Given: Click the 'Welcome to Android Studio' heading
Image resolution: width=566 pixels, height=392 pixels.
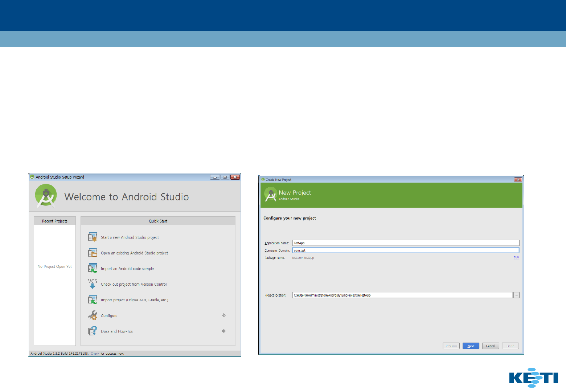Looking at the screenshot, I should (127, 197).
